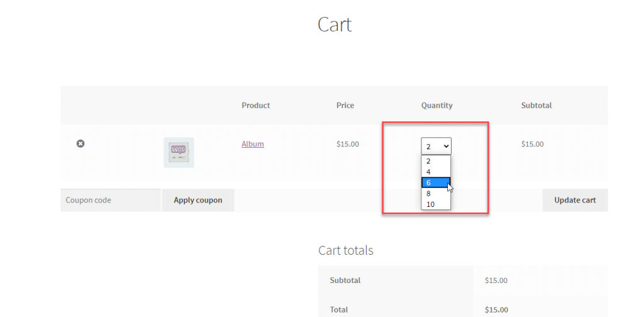Choose quantity 4 from the list

click(x=436, y=172)
